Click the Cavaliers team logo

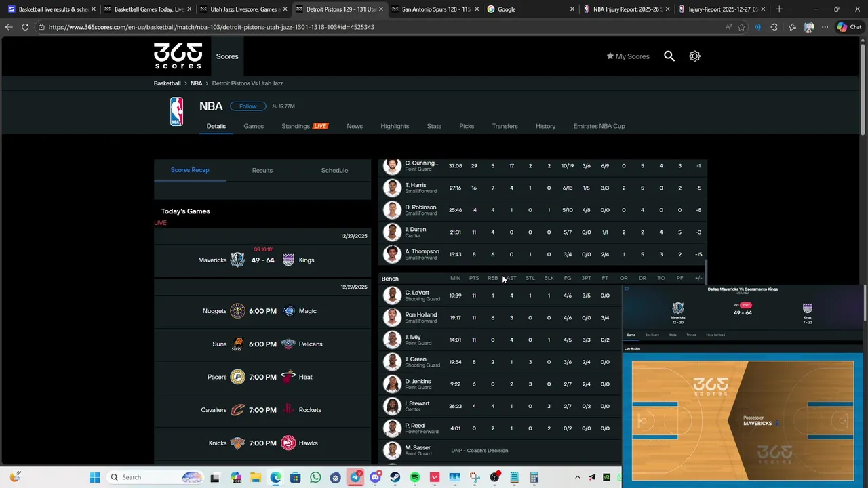(237, 410)
